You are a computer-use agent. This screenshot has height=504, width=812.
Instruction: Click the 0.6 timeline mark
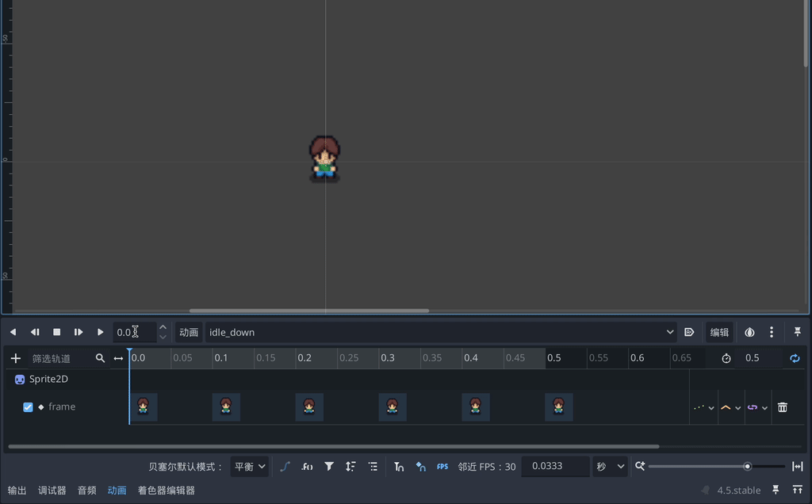(x=638, y=358)
